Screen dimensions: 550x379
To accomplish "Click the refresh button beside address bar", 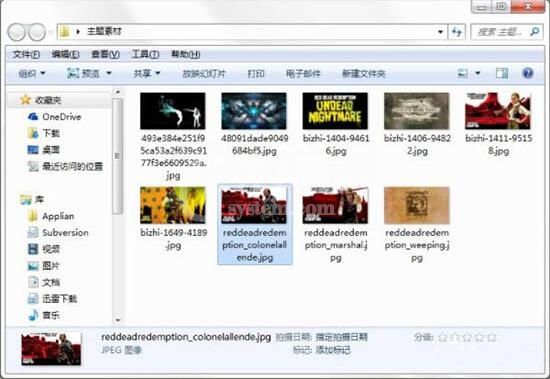I will [457, 32].
